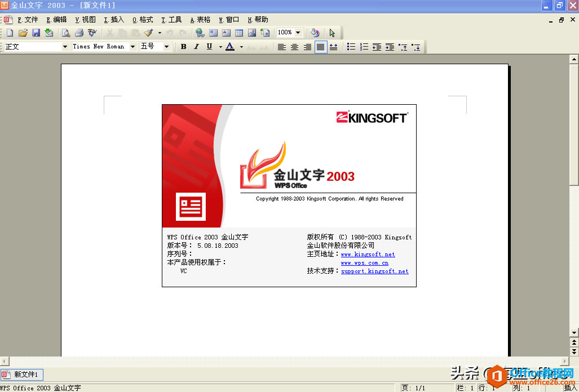
Task: Apply bulleted list formatting
Action: (x=351, y=47)
